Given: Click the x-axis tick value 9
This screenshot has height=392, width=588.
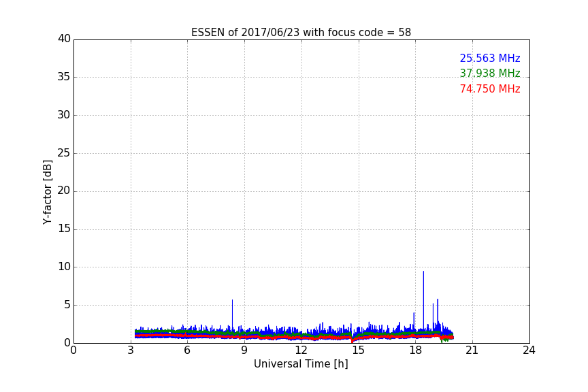Looking at the screenshot, I should click(x=244, y=350).
